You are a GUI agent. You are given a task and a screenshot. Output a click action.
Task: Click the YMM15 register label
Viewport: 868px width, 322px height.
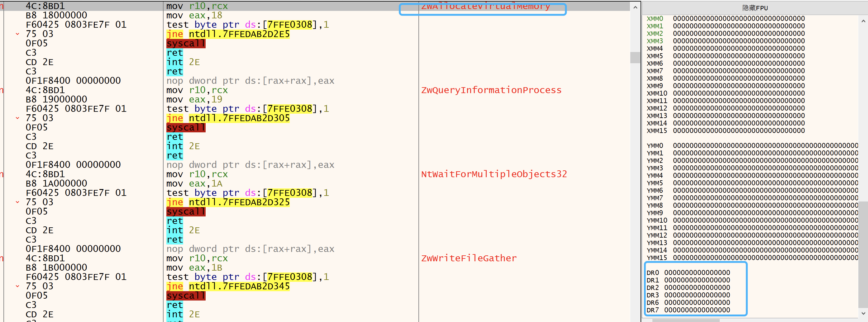click(x=657, y=258)
